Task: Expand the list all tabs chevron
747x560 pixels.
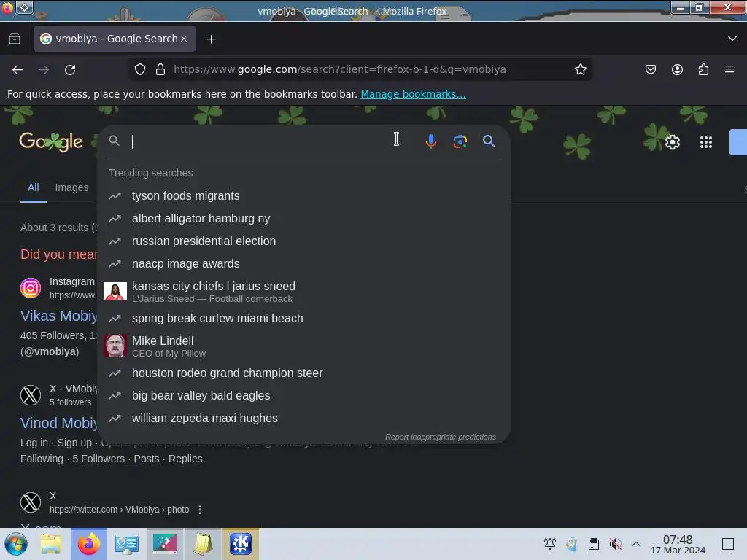Action: [x=732, y=38]
